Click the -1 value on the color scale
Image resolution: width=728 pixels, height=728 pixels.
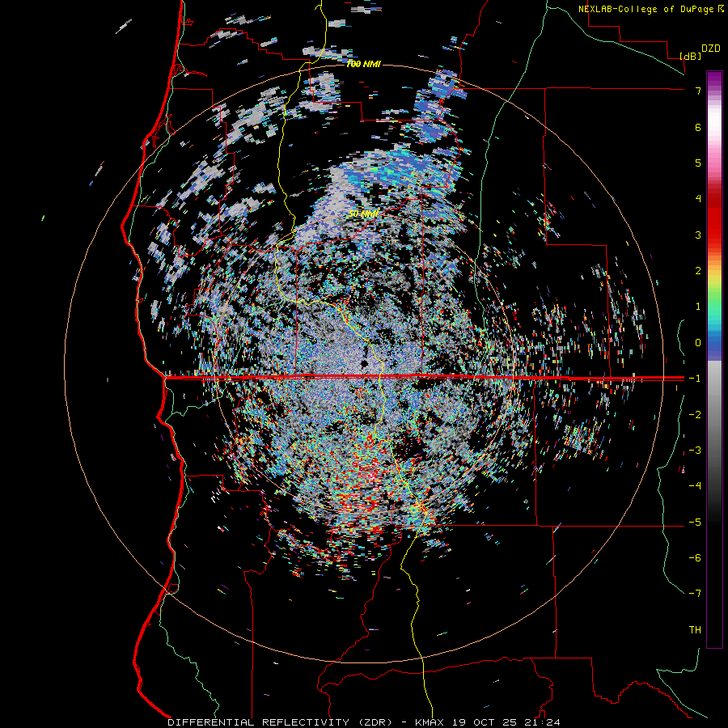pos(695,379)
